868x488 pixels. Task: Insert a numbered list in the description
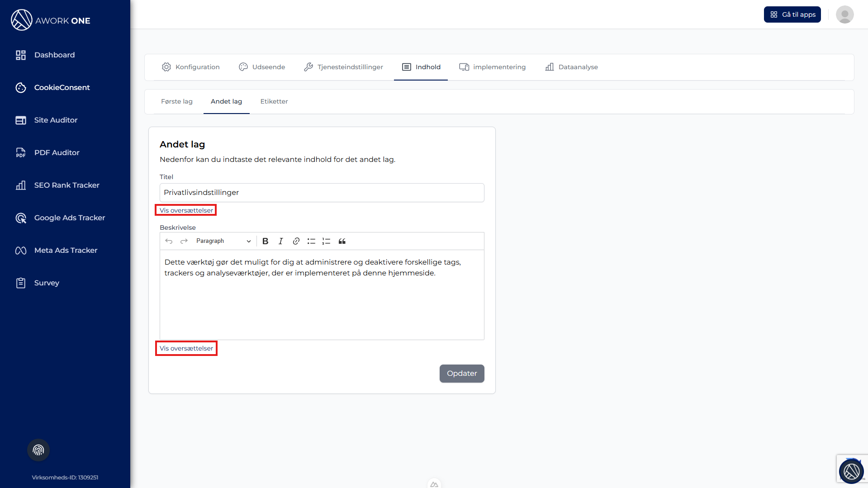point(326,241)
